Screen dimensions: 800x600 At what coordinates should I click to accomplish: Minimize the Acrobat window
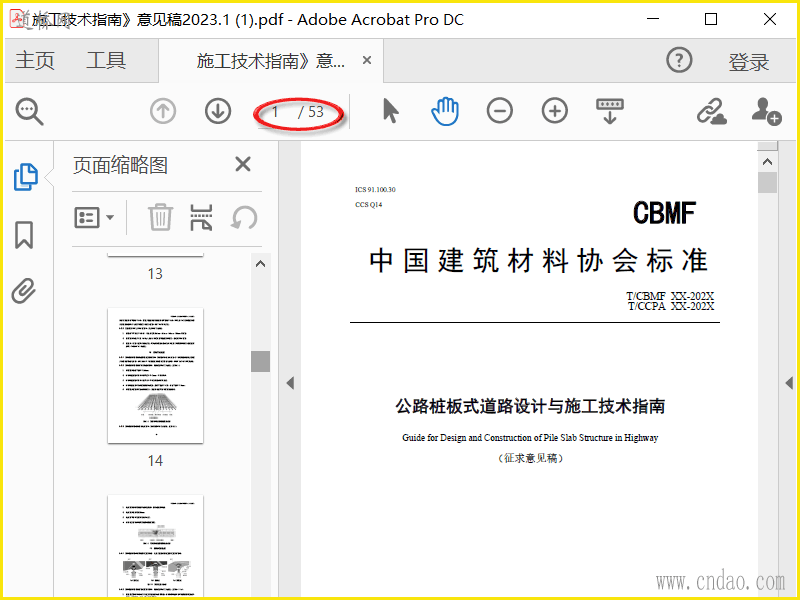point(653,19)
